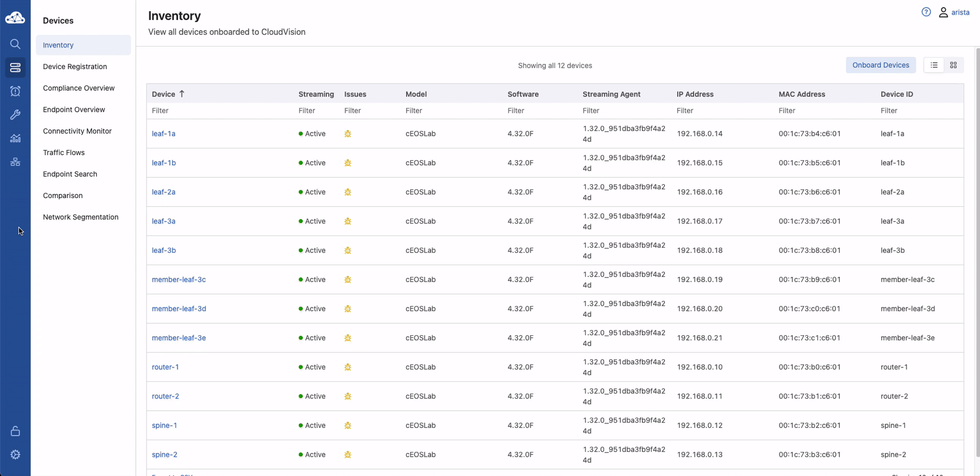The height and width of the screenshot is (476, 980).
Task: Switch to list view layout
Action: [x=934, y=65]
